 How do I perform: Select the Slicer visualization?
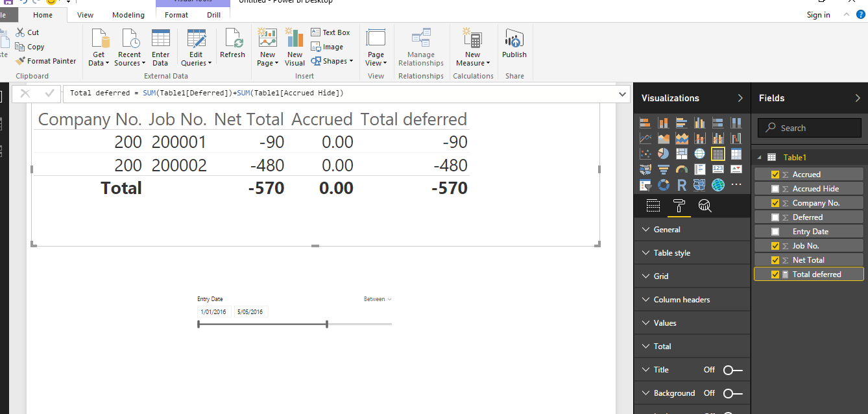645,185
